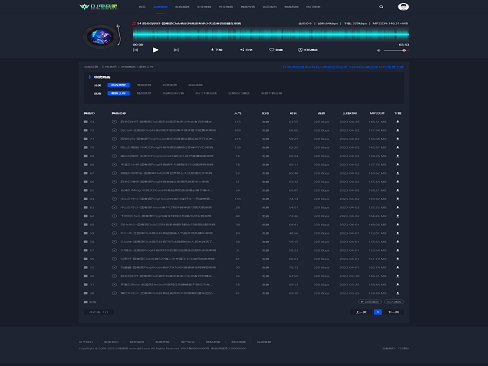The height and width of the screenshot is (366, 488).
Task: Play the track in row 70
Action: (114, 147)
